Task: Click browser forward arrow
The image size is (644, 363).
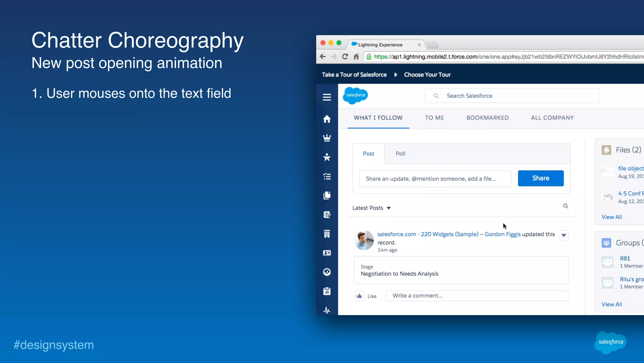Action: (334, 57)
